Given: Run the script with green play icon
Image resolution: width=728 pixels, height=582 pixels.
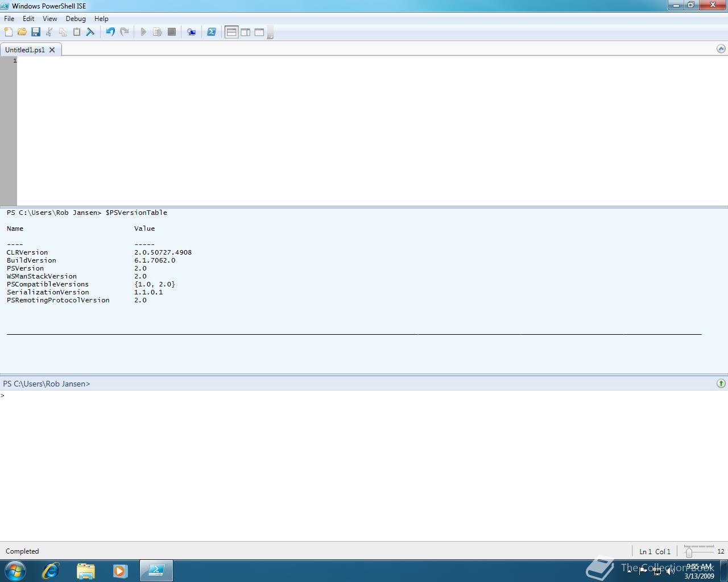Looking at the screenshot, I should pos(143,32).
